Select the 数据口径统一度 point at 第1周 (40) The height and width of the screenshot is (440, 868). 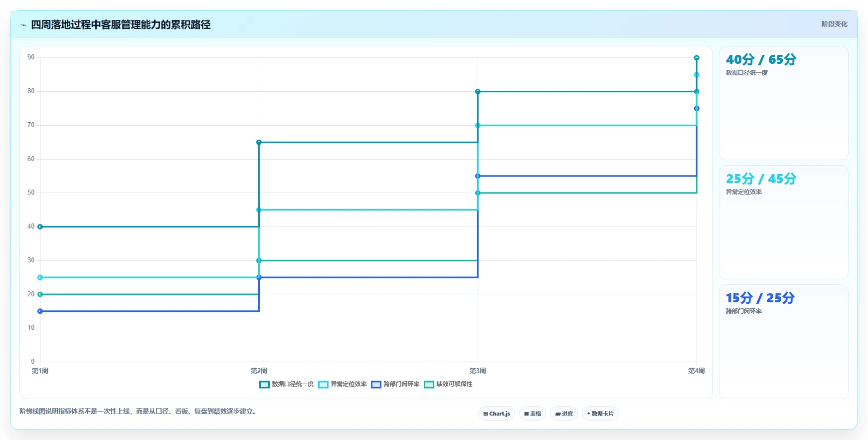(40, 226)
